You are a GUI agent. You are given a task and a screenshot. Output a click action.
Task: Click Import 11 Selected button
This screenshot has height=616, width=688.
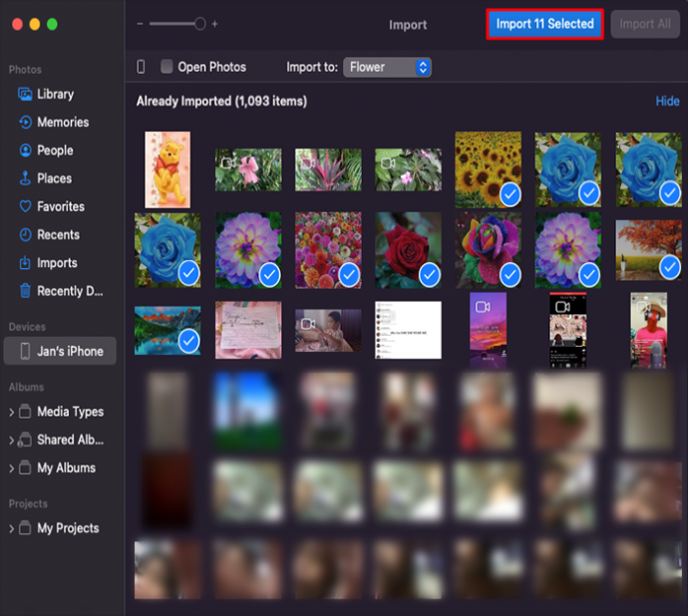coord(544,24)
